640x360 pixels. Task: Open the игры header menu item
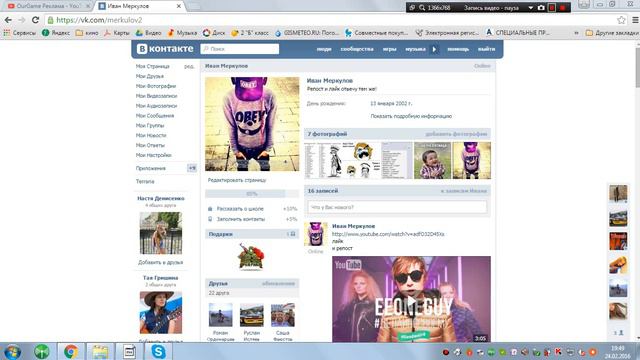point(389,49)
